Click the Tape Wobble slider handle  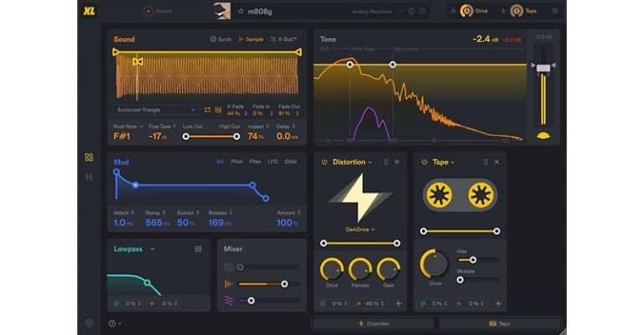click(x=460, y=280)
